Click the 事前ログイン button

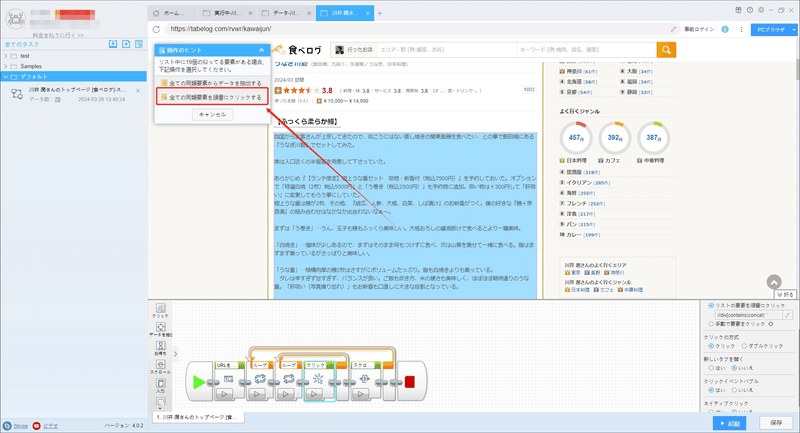click(x=699, y=30)
